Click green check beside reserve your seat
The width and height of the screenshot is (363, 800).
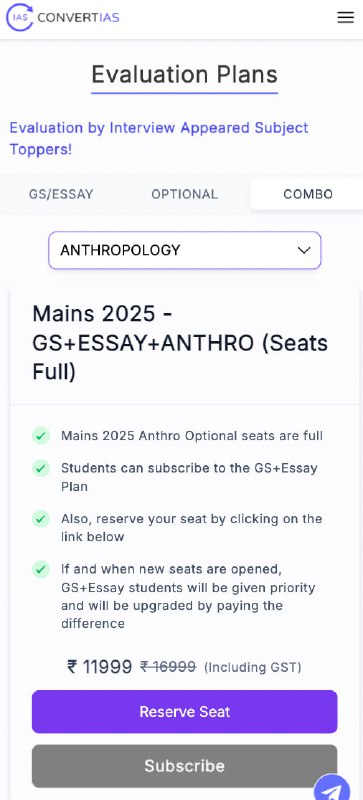pos(41,519)
